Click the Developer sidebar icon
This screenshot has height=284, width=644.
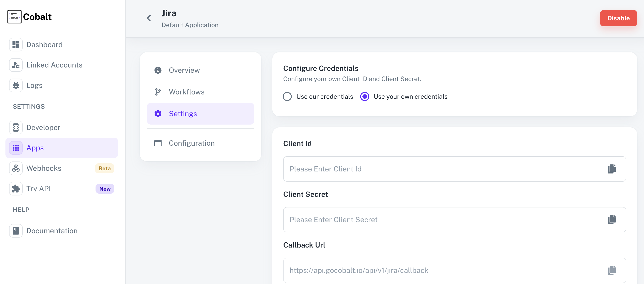click(x=15, y=127)
